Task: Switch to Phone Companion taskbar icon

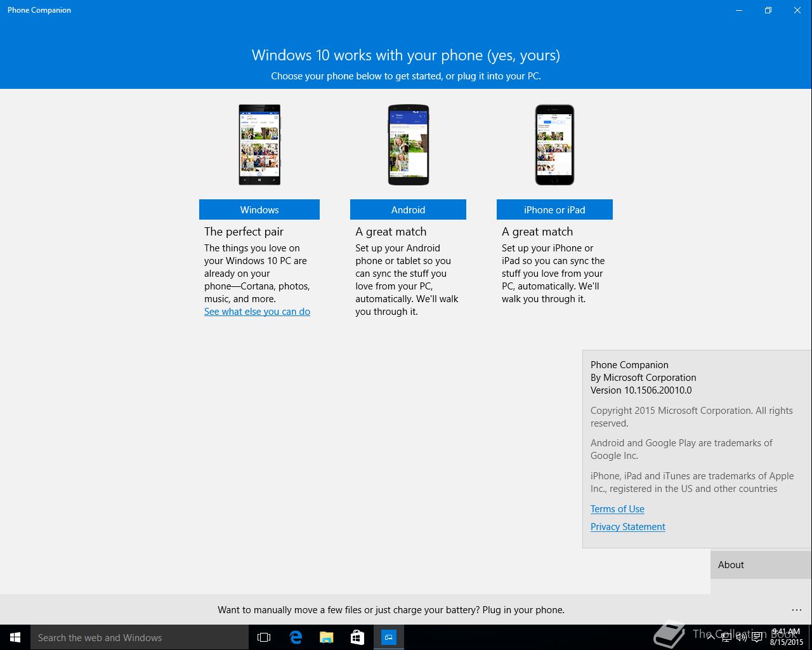Action: point(388,637)
